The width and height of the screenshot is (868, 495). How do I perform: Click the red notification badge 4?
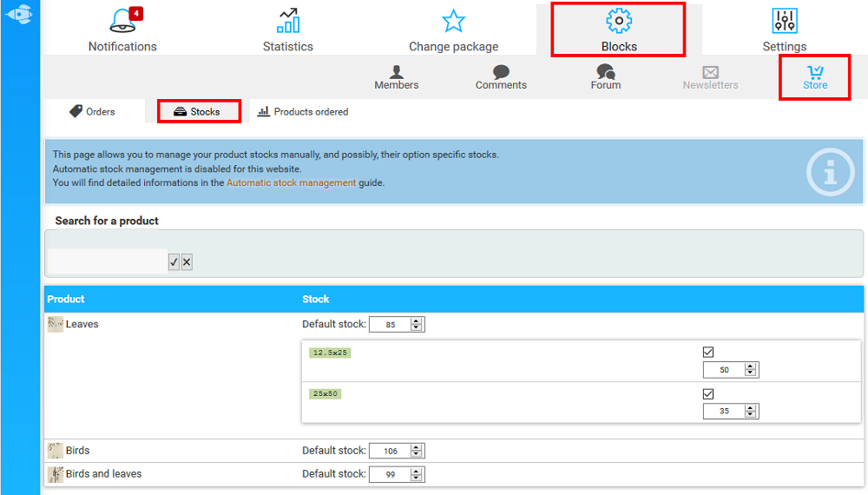click(135, 13)
